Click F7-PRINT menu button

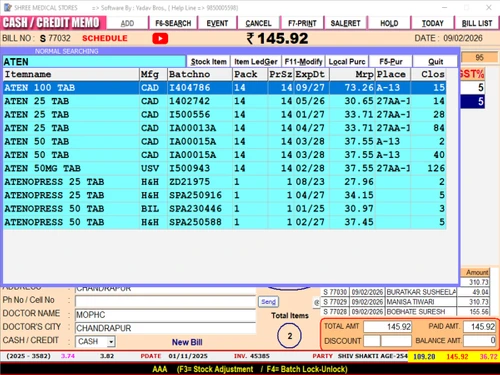click(302, 23)
